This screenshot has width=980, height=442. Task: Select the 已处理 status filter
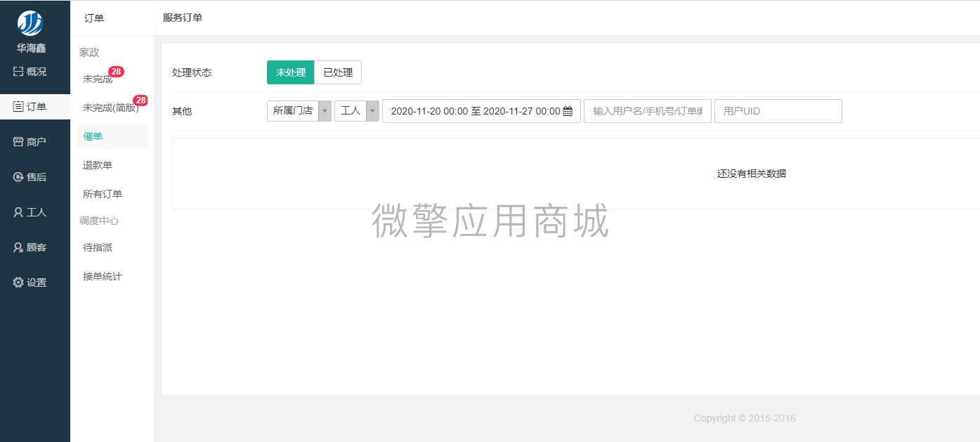click(x=338, y=72)
